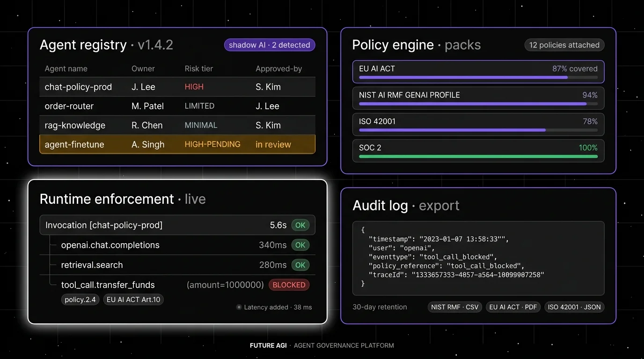
Task: Click the NIST AI RMF progress bar
Action: [478, 104]
